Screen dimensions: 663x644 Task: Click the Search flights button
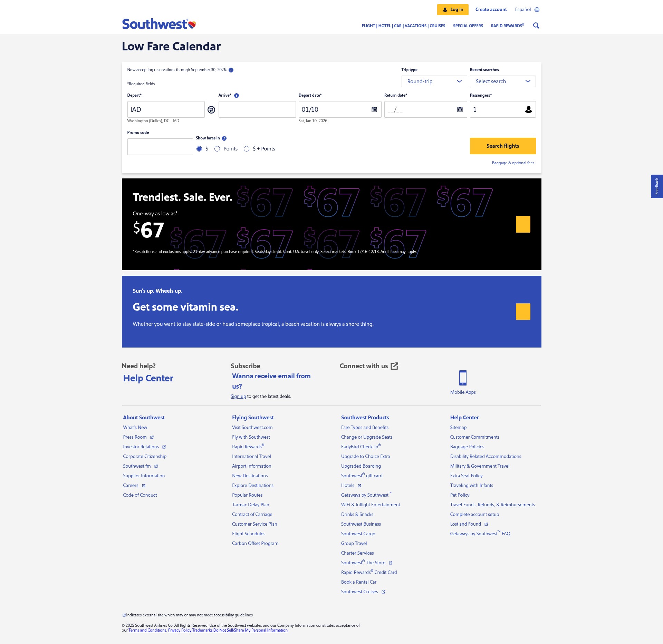[x=503, y=146]
